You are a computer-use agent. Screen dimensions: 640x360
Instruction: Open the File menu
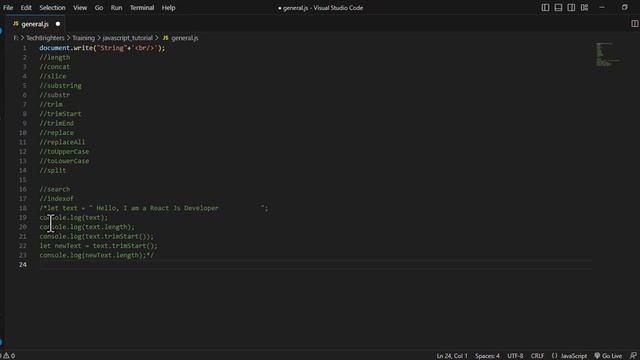click(x=8, y=8)
